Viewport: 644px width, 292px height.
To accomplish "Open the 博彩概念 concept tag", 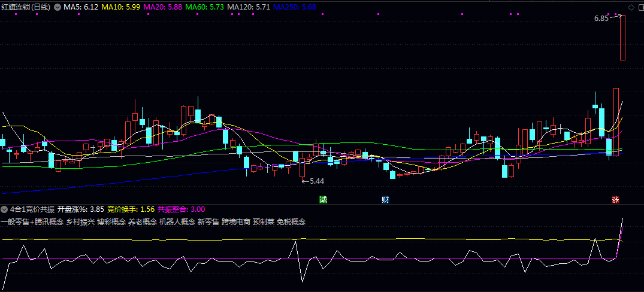I will click(x=111, y=222).
